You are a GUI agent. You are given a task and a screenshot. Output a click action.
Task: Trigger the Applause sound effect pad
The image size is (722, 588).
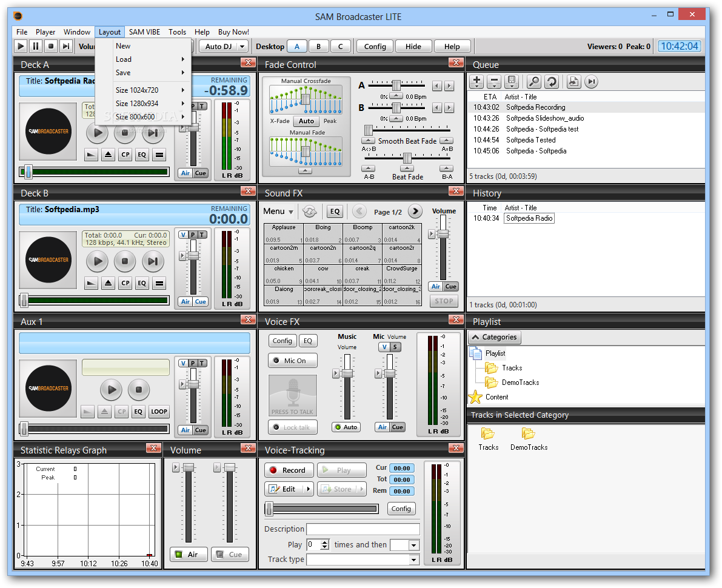[x=284, y=233]
